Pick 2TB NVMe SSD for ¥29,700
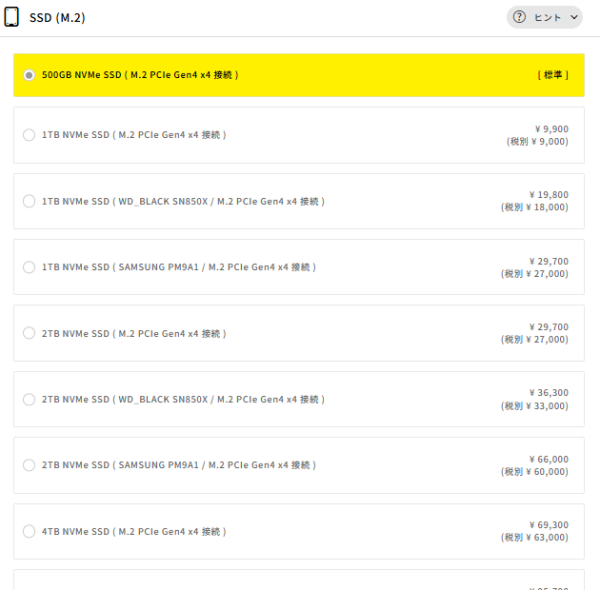Image resolution: width=600 pixels, height=590 pixels. click(29, 333)
